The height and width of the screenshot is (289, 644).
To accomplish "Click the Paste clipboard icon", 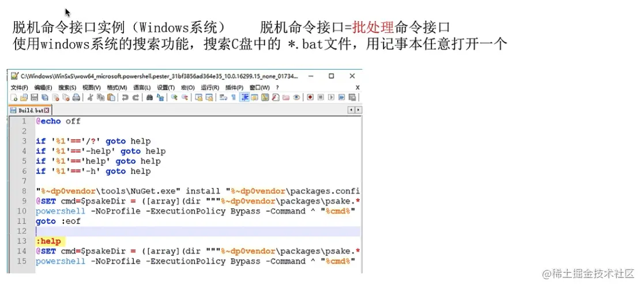I will tap(111, 97).
